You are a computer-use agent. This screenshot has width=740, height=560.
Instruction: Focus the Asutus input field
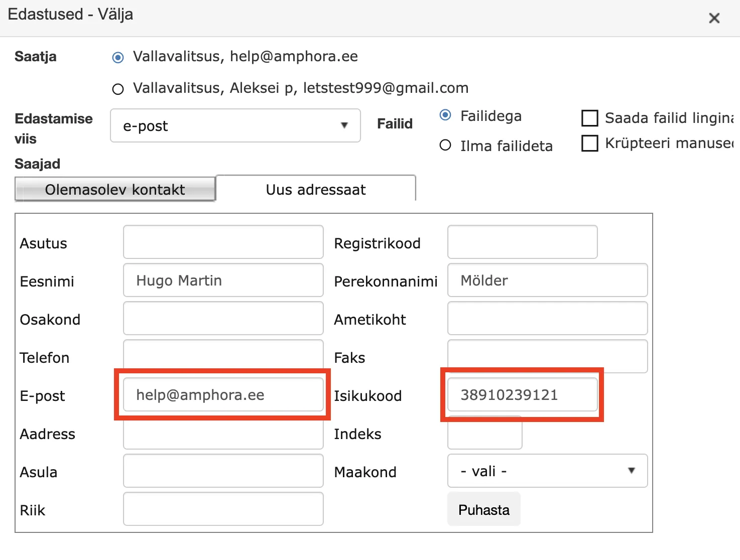click(x=223, y=242)
